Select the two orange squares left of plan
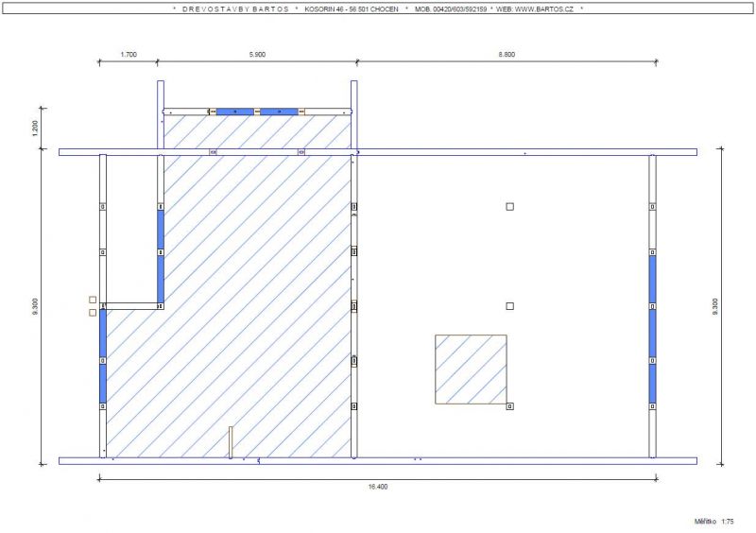 [x=93, y=305]
